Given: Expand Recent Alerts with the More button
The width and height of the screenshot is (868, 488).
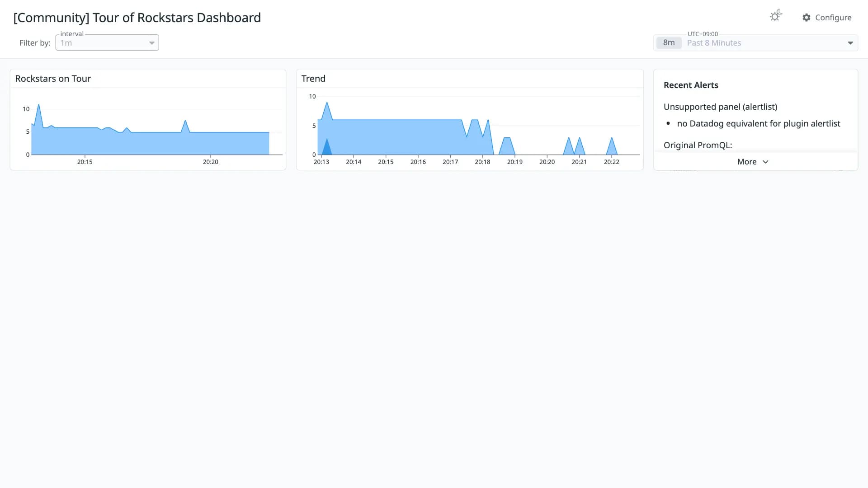Looking at the screenshot, I should pyautogui.click(x=753, y=162).
